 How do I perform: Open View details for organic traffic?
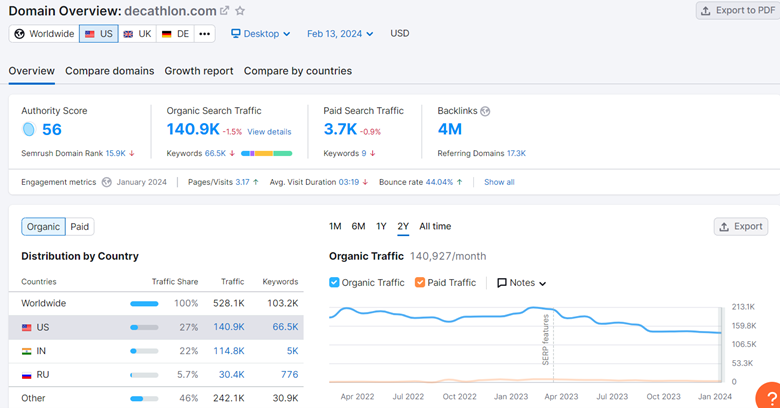(x=269, y=132)
